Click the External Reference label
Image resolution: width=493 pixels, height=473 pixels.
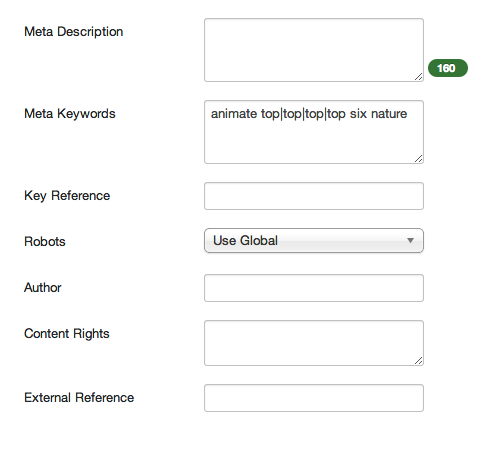click(79, 398)
